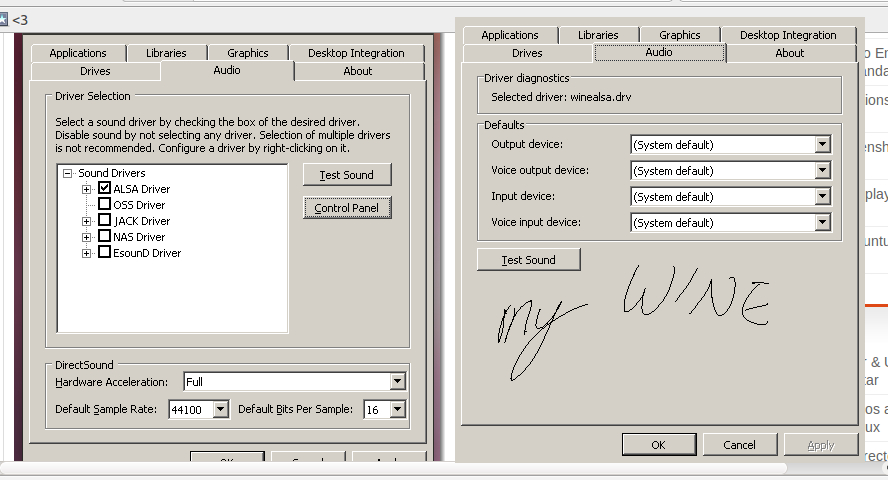Open the Input device dropdown
The height and width of the screenshot is (480, 888).
[x=823, y=196]
